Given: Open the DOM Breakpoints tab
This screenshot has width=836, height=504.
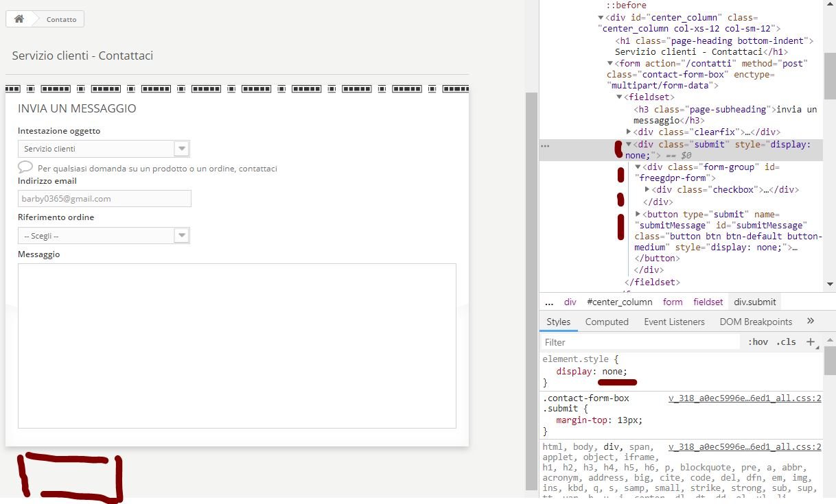Looking at the screenshot, I should click(756, 322).
